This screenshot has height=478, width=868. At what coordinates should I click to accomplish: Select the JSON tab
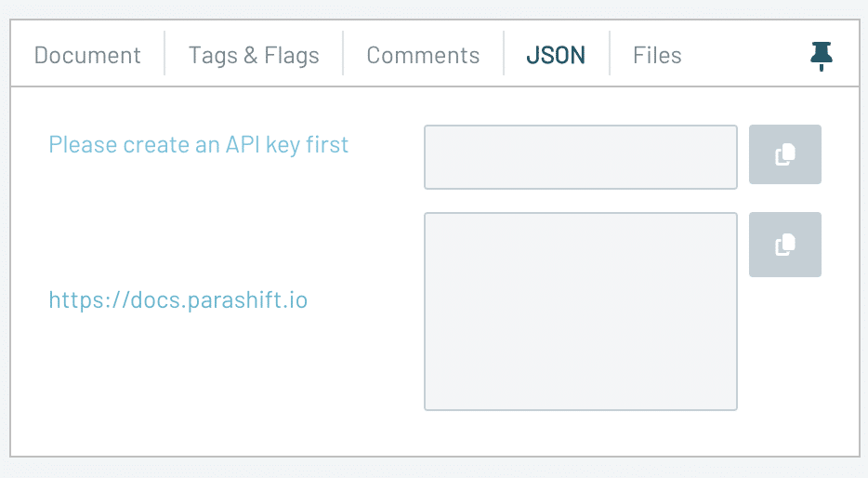tap(556, 56)
